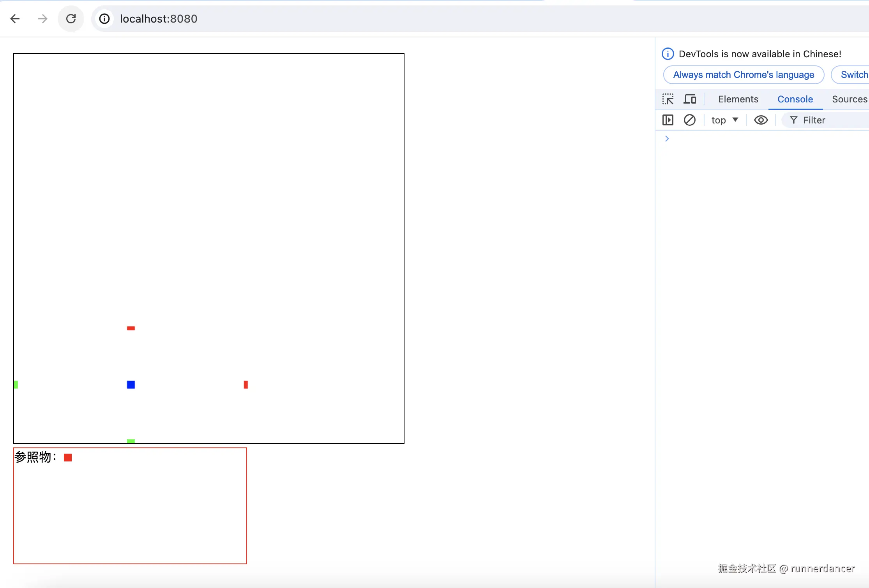The width and height of the screenshot is (869, 588).
Task: Open the Sources tab
Action: (x=850, y=99)
